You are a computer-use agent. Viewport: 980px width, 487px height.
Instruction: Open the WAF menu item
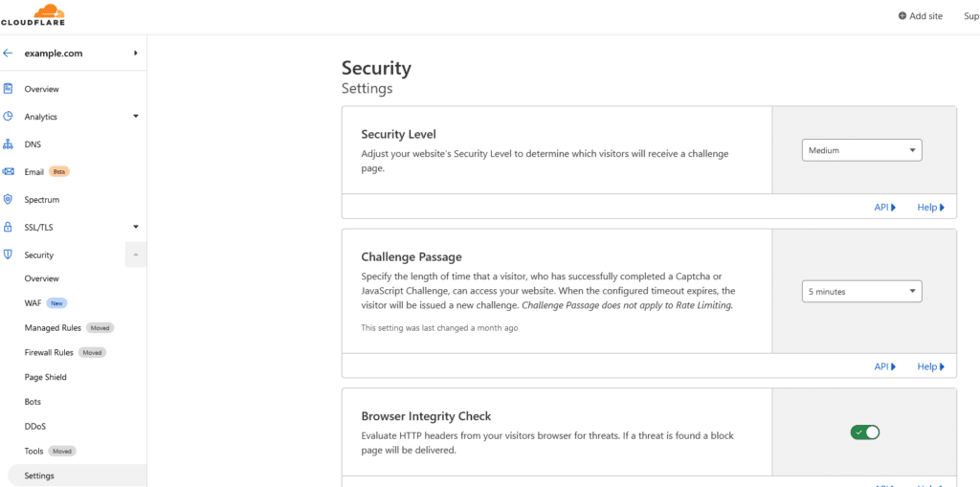click(33, 303)
